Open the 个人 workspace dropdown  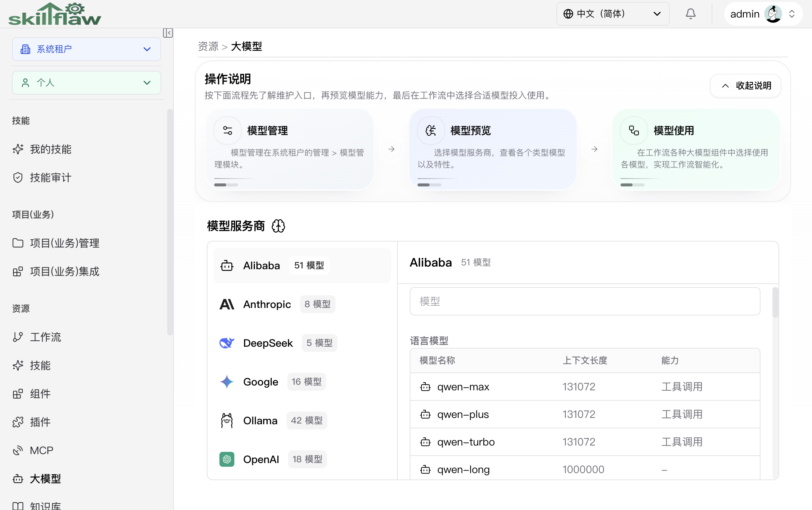coord(87,83)
